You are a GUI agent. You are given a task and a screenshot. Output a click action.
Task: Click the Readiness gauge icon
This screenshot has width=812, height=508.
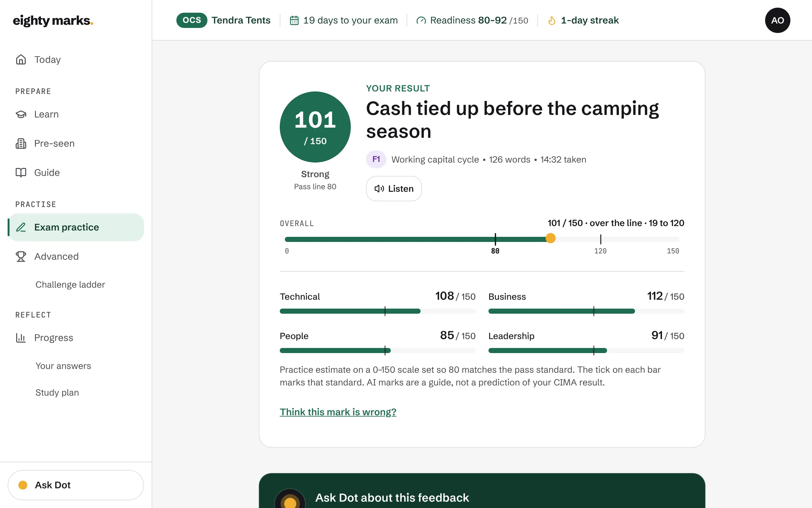click(421, 21)
